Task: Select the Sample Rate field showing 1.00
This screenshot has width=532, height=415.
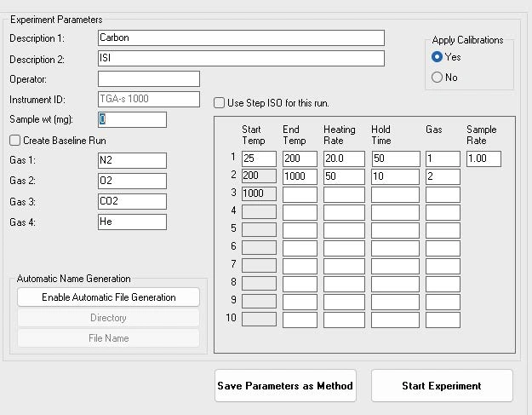Action: (x=483, y=159)
